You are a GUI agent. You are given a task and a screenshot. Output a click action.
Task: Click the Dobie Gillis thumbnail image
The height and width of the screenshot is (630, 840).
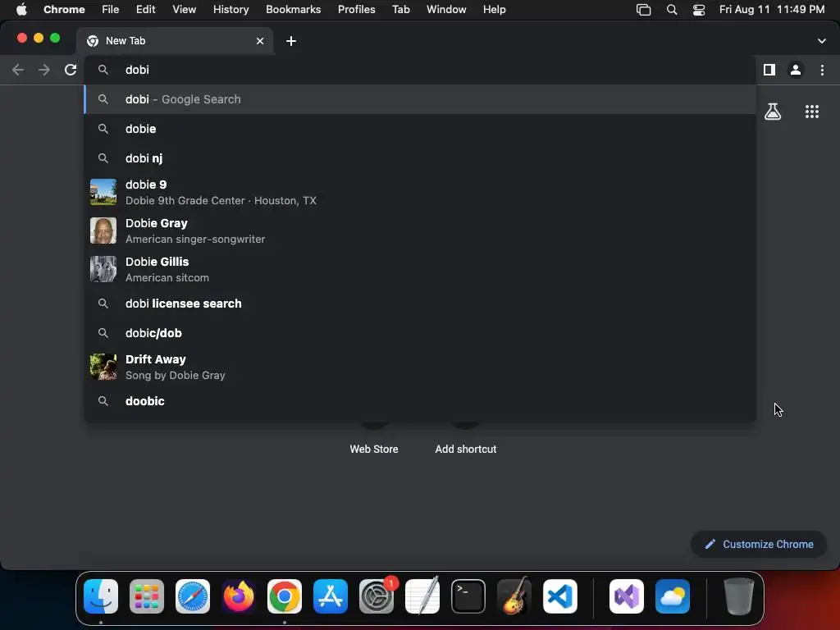pos(103,269)
